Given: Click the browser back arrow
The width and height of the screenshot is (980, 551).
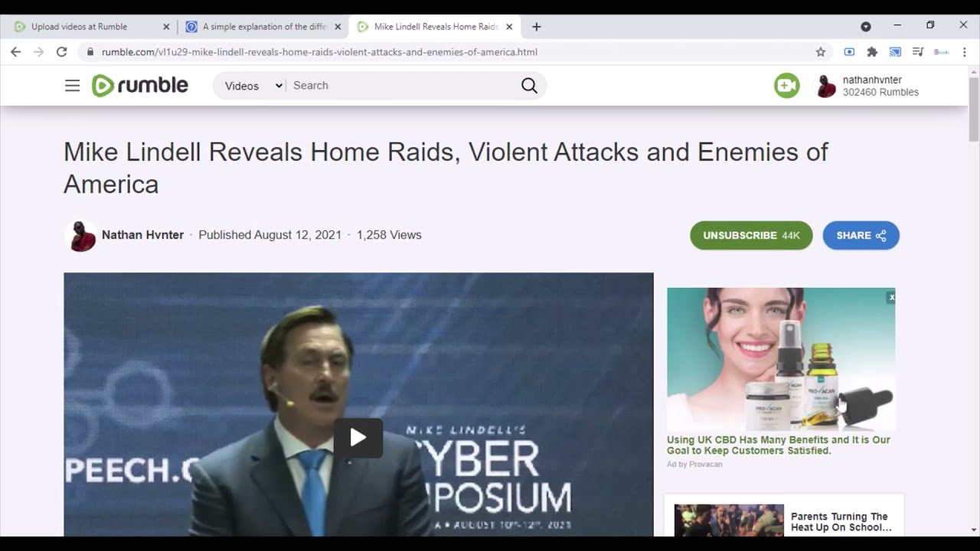Looking at the screenshot, I should click(16, 52).
